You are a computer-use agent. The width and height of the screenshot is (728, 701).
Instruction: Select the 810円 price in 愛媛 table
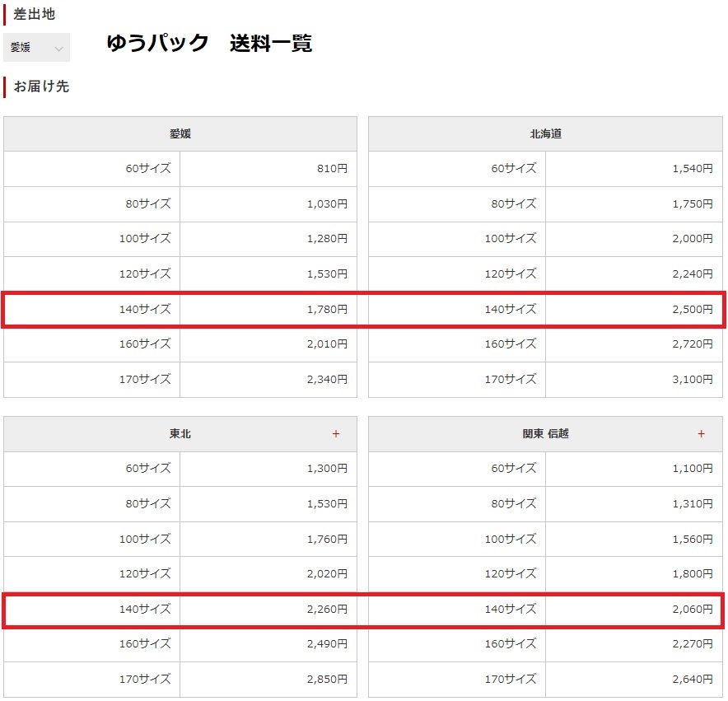[x=332, y=169]
